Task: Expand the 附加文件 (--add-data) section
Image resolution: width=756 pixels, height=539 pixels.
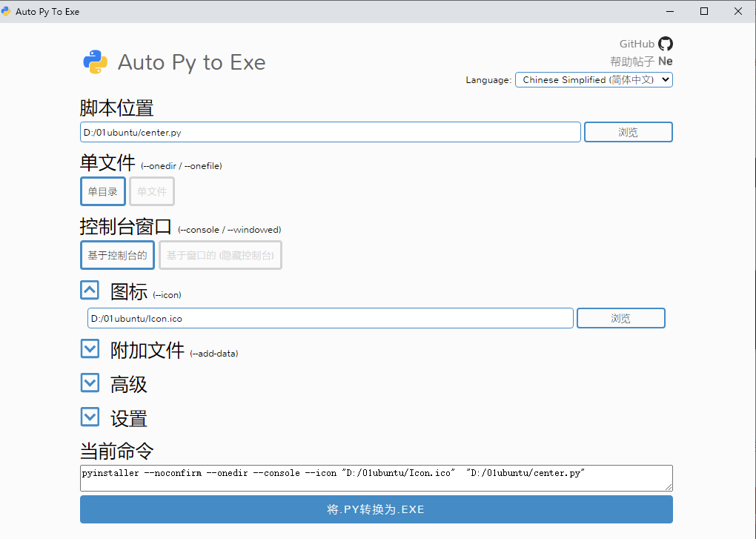Action: click(90, 348)
